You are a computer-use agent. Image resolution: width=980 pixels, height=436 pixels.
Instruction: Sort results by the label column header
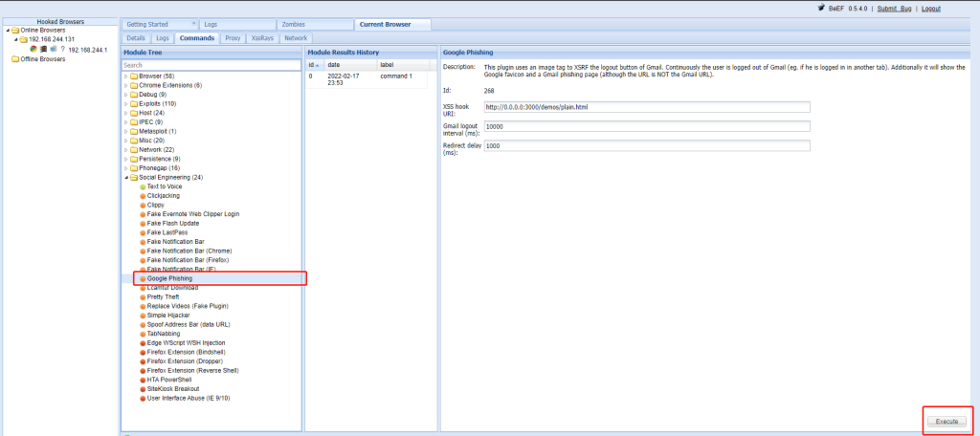(403, 65)
